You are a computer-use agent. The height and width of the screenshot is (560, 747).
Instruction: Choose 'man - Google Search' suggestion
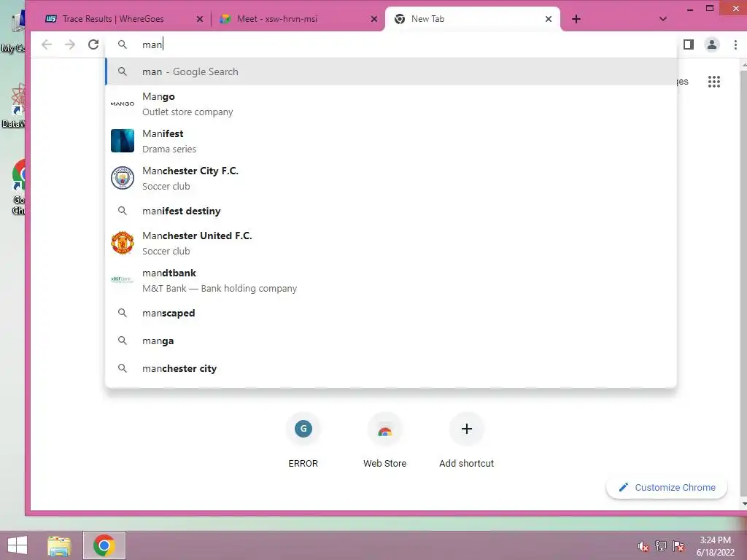pyautogui.click(x=391, y=71)
